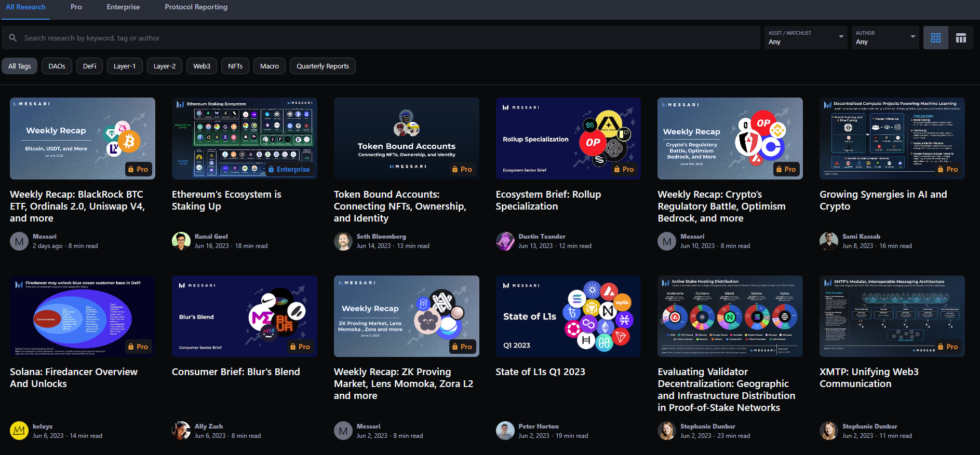Open article Ethereum's Ecosystem is Staking Up
Viewport: 980px width, 455px height.
pos(226,200)
